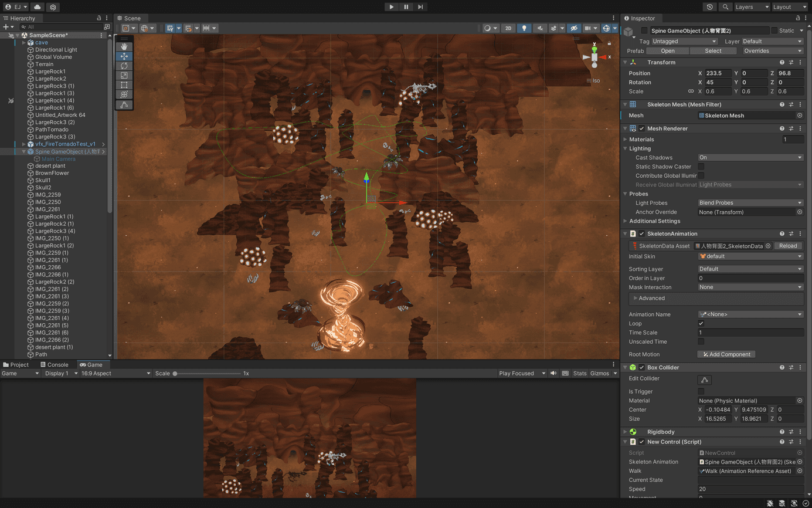Start Play mode
The image size is (812, 508).
(x=392, y=7)
